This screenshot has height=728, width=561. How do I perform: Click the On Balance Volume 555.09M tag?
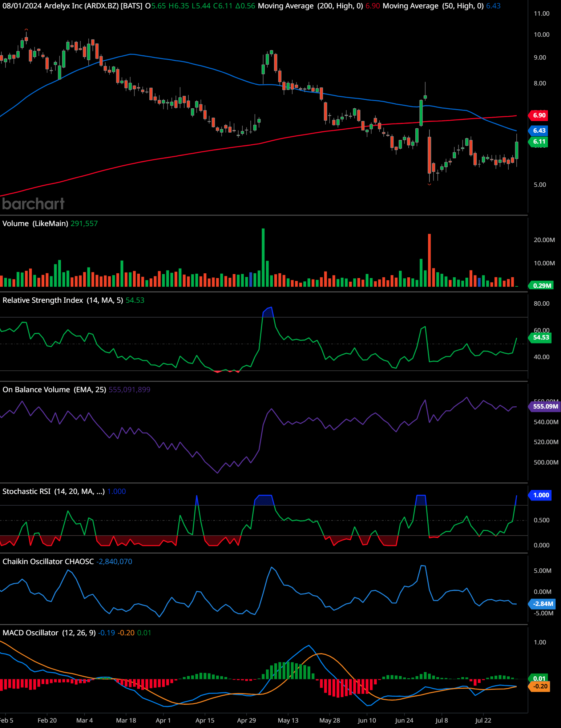tap(545, 406)
